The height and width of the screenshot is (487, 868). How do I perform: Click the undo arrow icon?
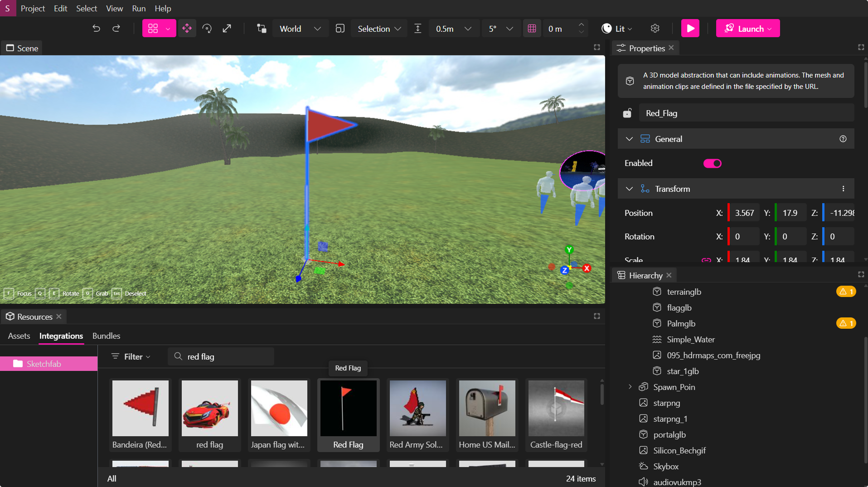pos(96,29)
